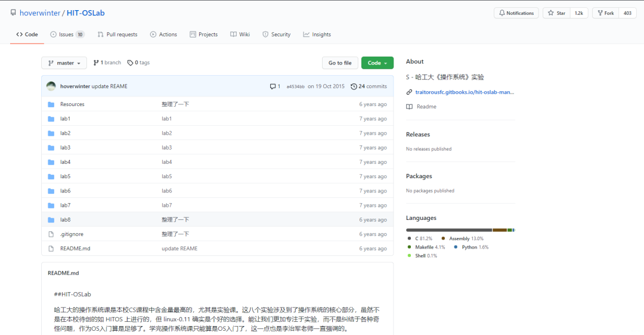The width and height of the screenshot is (644, 335).
Task: Open the hoverwinter owner link
Action: tap(40, 13)
